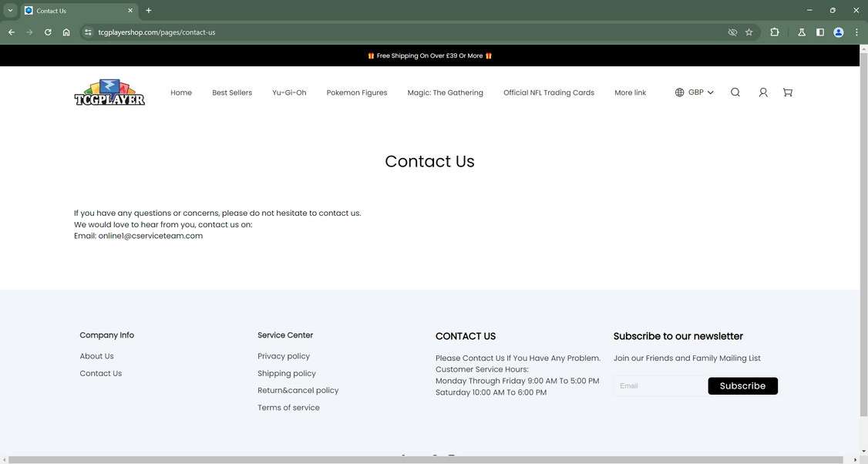Image resolution: width=868 pixels, height=464 pixels.
Task: Click Contact Us footer link
Action: click(x=101, y=373)
